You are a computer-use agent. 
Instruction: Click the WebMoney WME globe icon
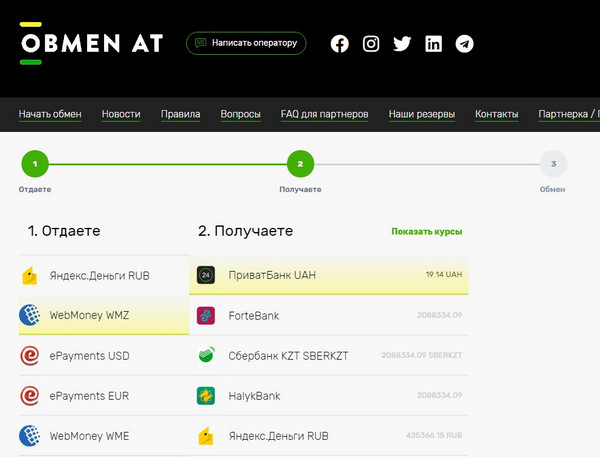[29, 436]
